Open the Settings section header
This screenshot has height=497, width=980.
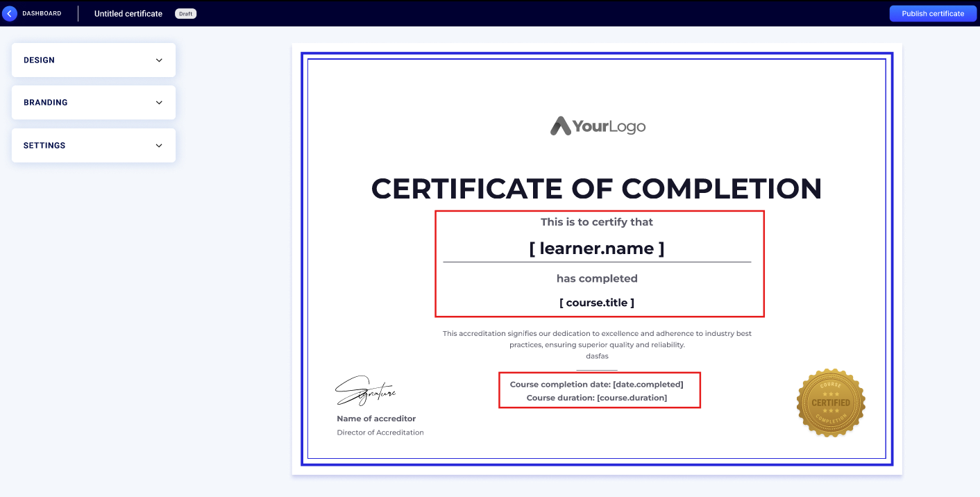(44, 146)
